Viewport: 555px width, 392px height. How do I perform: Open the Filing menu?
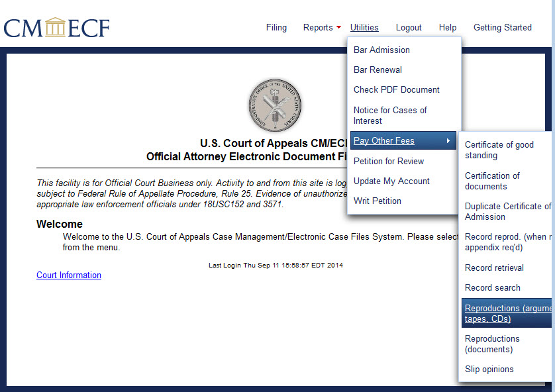click(x=276, y=28)
